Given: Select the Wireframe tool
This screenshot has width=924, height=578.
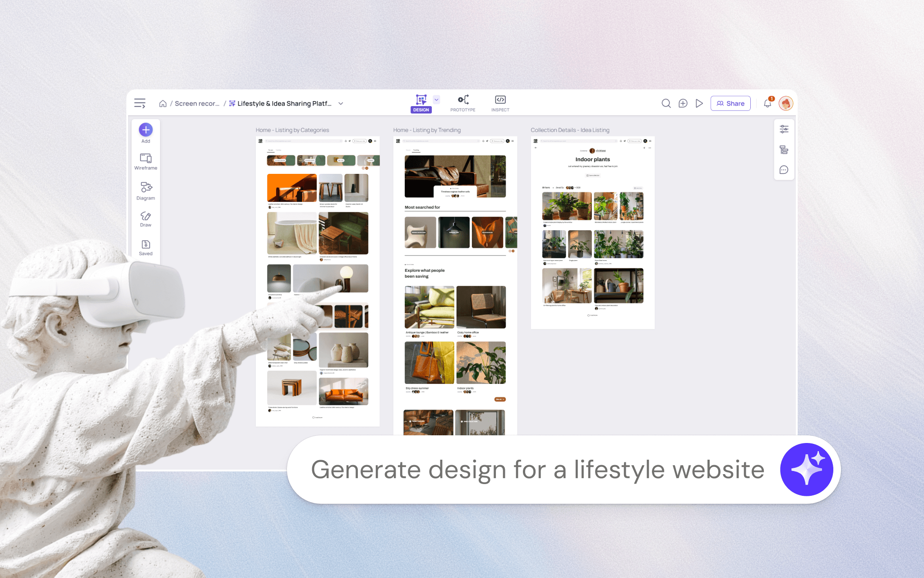Looking at the screenshot, I should pyautogui.click(x=145, y=159).
